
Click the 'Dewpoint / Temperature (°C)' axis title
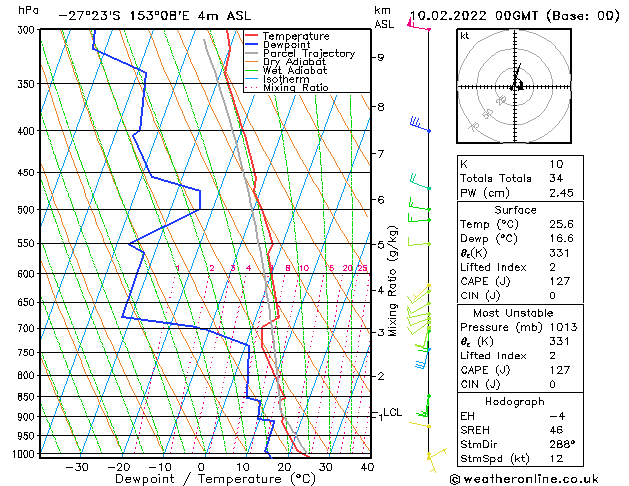pos(215,479)
